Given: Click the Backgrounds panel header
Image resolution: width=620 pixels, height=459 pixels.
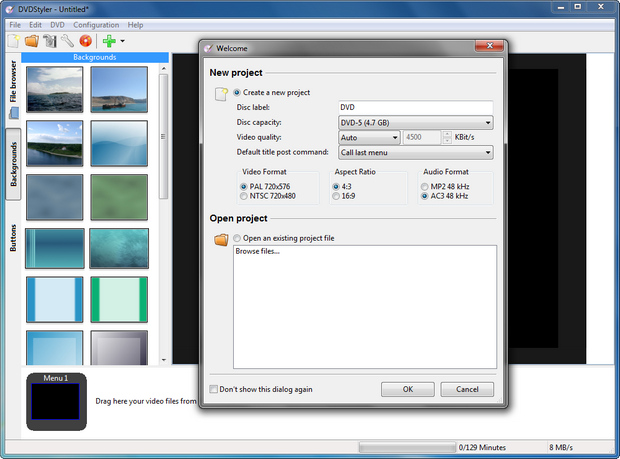Looking at the screenshot, I should (95, 57).
